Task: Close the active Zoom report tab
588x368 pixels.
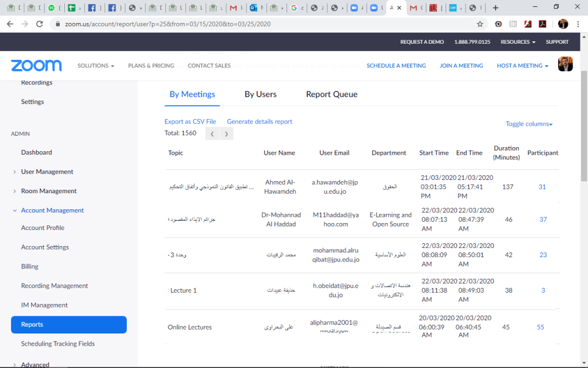Action: (400, 8)
